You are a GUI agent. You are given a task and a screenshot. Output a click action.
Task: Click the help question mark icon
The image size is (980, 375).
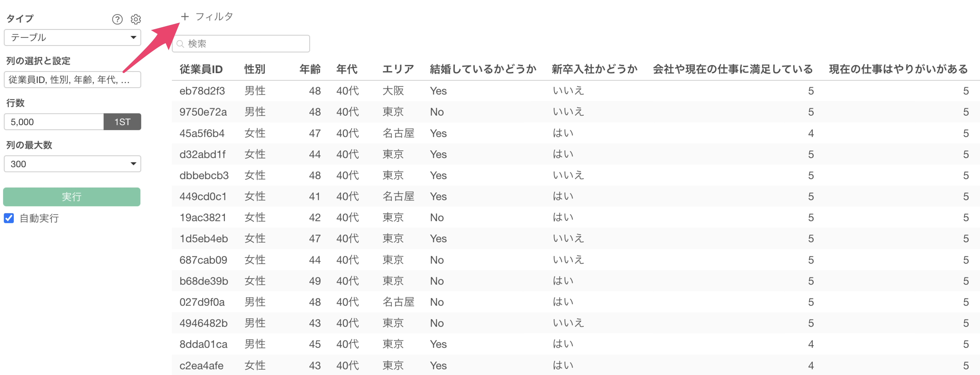click(x=117, y=19)
